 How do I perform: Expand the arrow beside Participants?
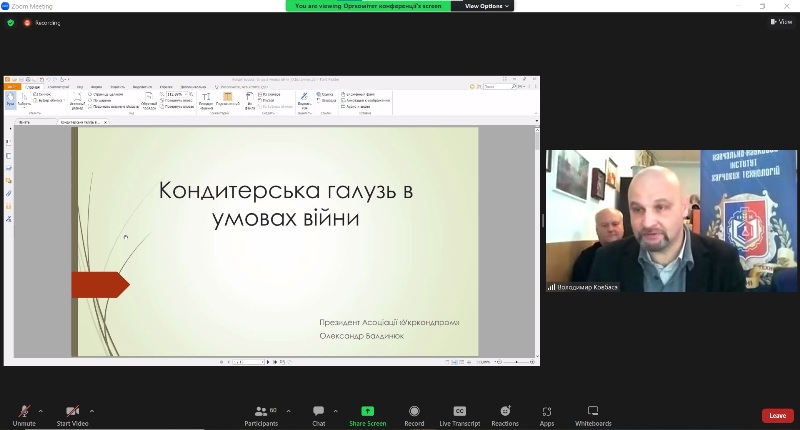[287, 410]
